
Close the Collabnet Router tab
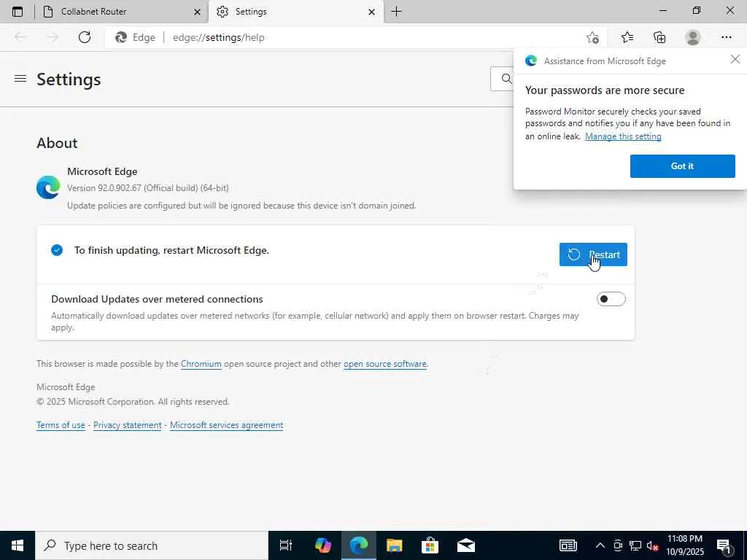coord(197,12)
